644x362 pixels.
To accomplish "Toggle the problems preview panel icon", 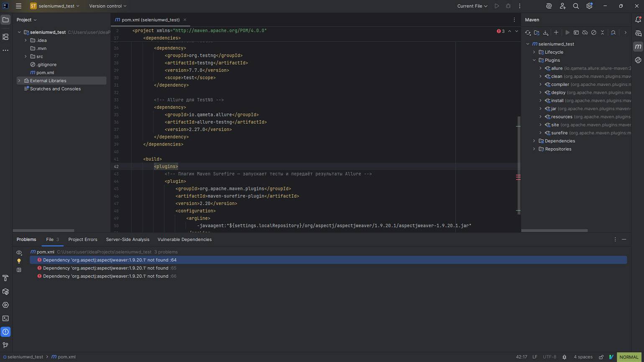I will [x=19, y=270].
